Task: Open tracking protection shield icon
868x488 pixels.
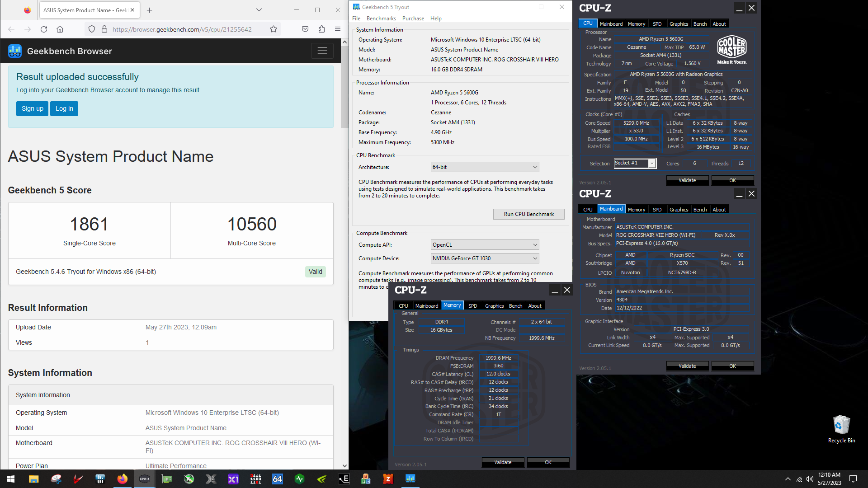Action: click(x=92, y=29)
